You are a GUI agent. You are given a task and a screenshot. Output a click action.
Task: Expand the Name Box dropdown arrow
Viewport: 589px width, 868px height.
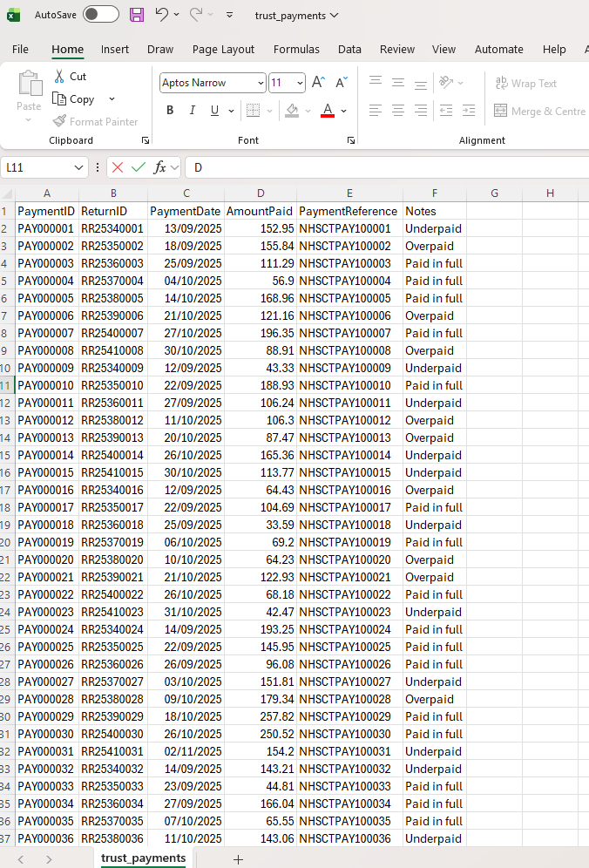[78, 167]
